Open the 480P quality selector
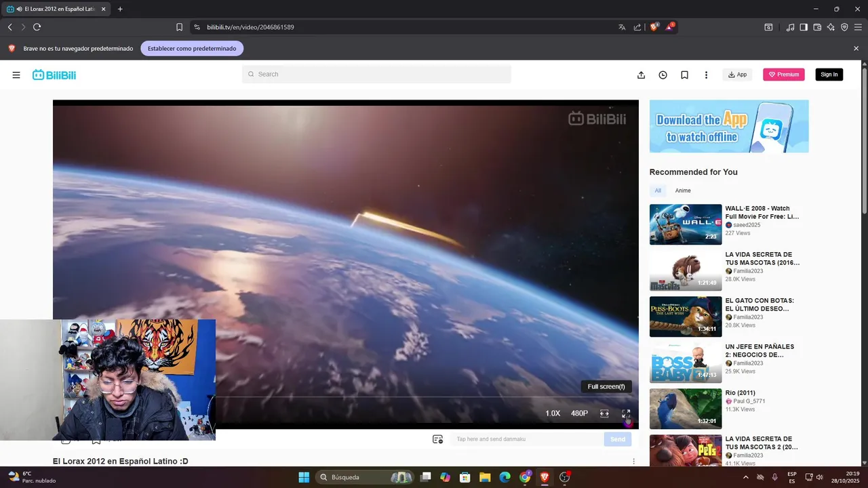Image resolution: width=868 pixels, height=488 pixels. tap(579, 413)
